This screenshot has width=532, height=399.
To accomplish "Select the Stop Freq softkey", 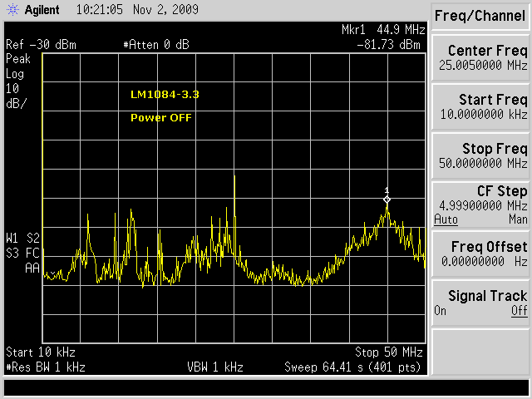I will pyautogui.click(x=480, y=156).
